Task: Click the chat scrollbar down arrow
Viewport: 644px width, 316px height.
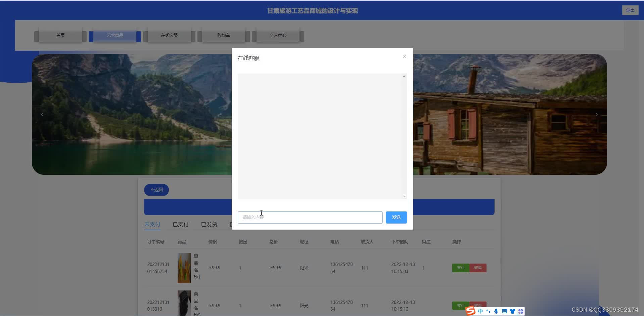Action: [x=404, y=196]
